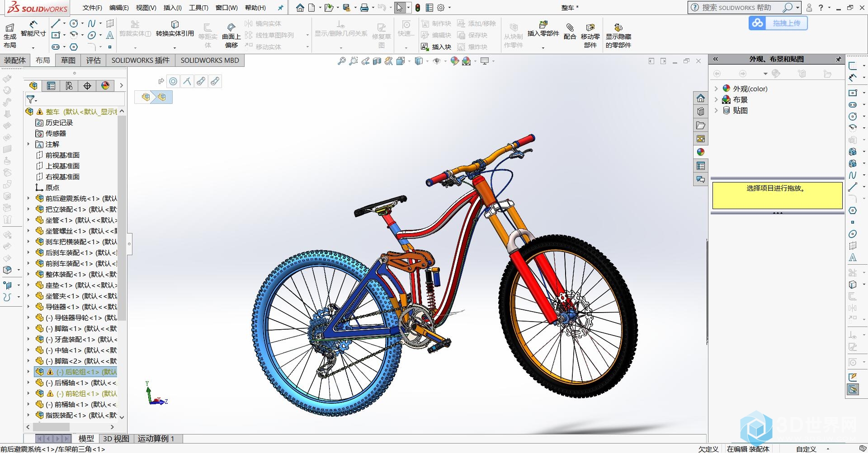Click the 智能尺寸 smart dimension tool
This screenshot has height=453, width=868.
coord(33,28)
